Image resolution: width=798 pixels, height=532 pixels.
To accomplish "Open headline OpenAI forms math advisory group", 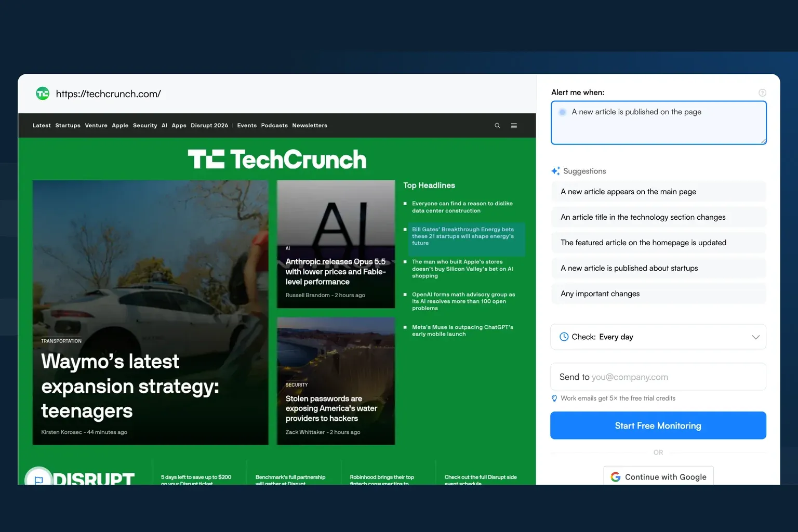I will 463,301.
